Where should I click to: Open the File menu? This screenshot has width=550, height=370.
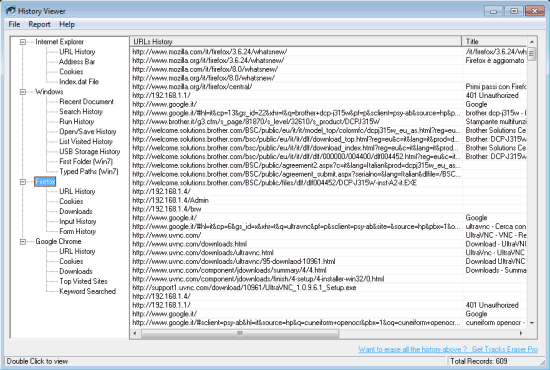14,24
